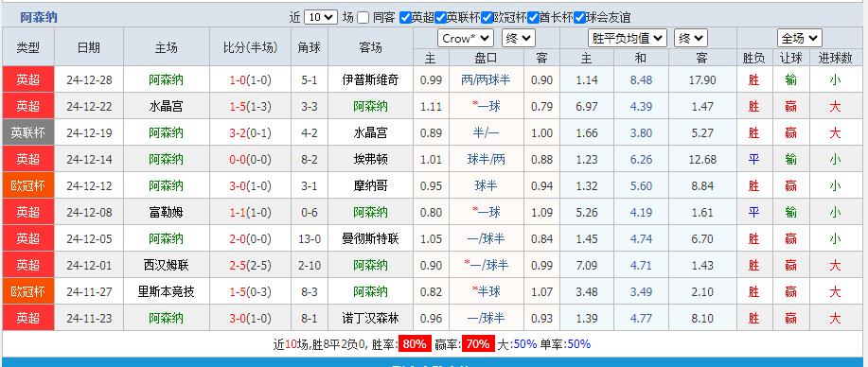
Task: Click the 角球 column header
Action: click(x=310, y=47)
